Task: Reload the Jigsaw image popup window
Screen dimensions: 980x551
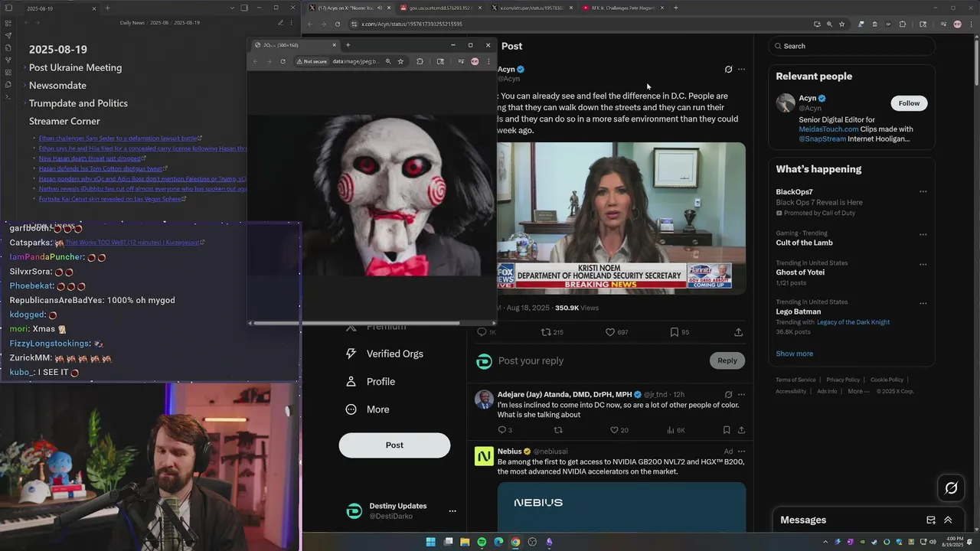Action: pos(283,61)
